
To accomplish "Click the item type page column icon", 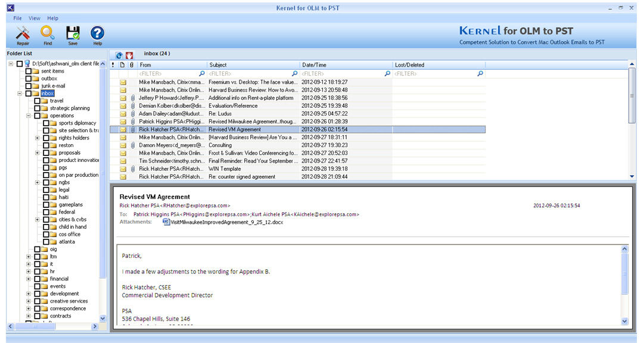I will (x=122, y=65).
